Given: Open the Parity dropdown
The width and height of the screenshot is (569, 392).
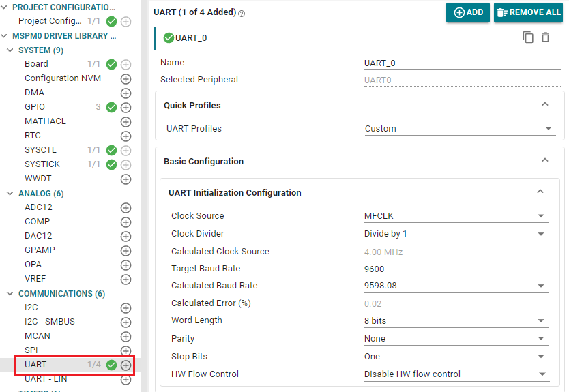Looking at the screenshot, I should pyautogui.click(x=455, y=339).
